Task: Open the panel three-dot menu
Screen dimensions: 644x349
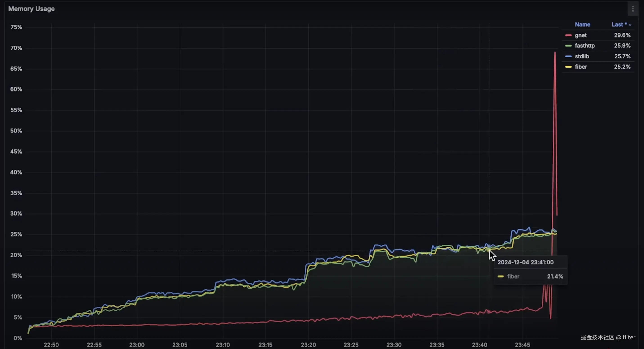Action: pyautogui.click(x=633, y=9)
